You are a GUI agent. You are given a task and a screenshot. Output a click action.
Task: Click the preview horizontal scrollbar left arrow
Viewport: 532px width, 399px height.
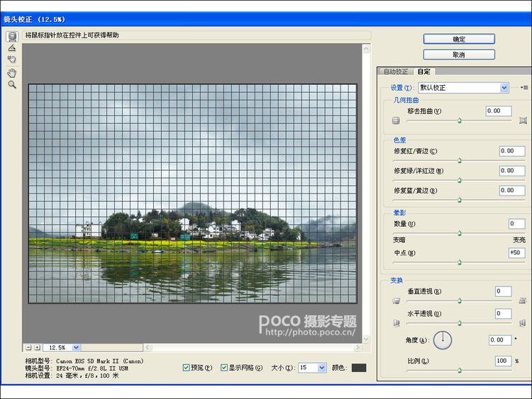[x=148, y=347]
